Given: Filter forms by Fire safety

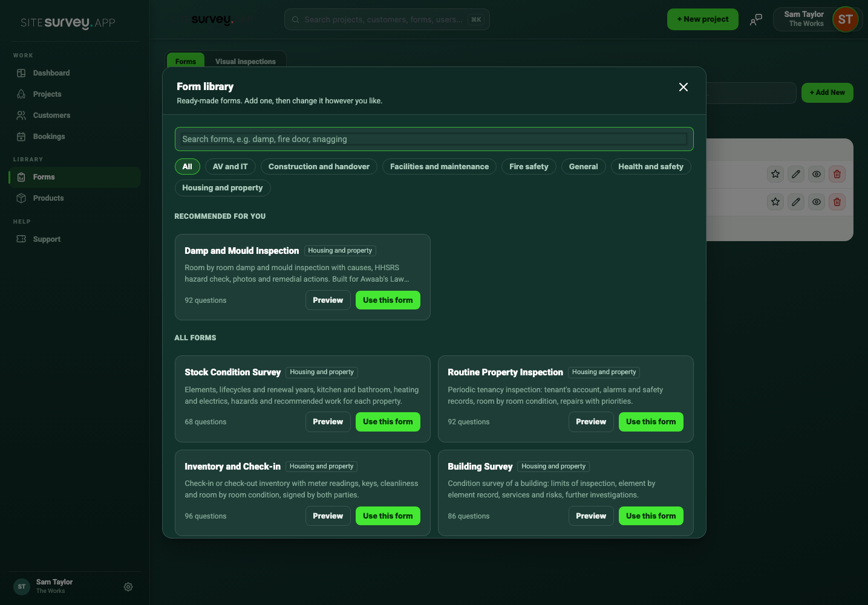Looking at the screenshot, I should pyautogui.click(x=529, y=167).
